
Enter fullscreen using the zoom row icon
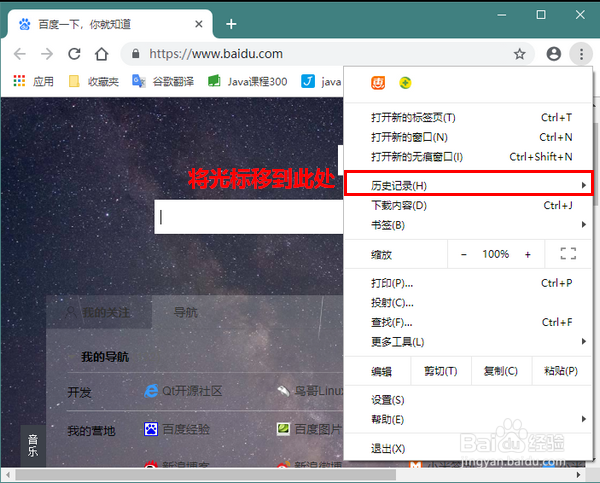click(568, 254)
